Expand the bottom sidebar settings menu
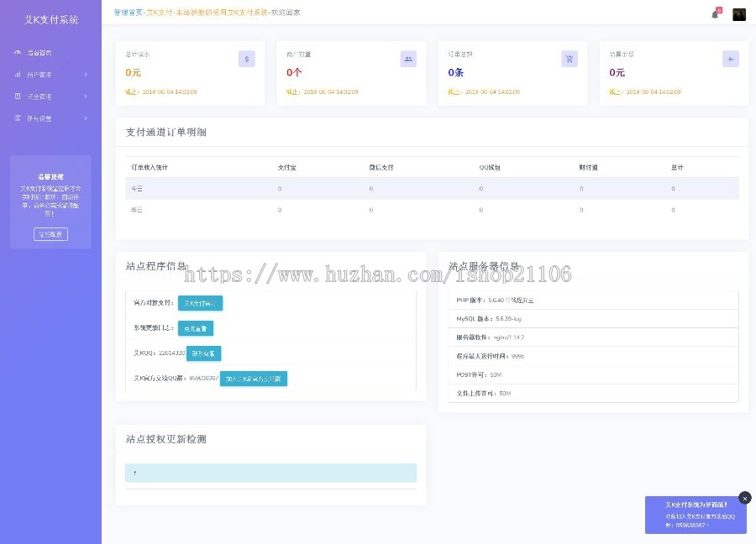The image size is (756, 544). click(x=50, y=118)
